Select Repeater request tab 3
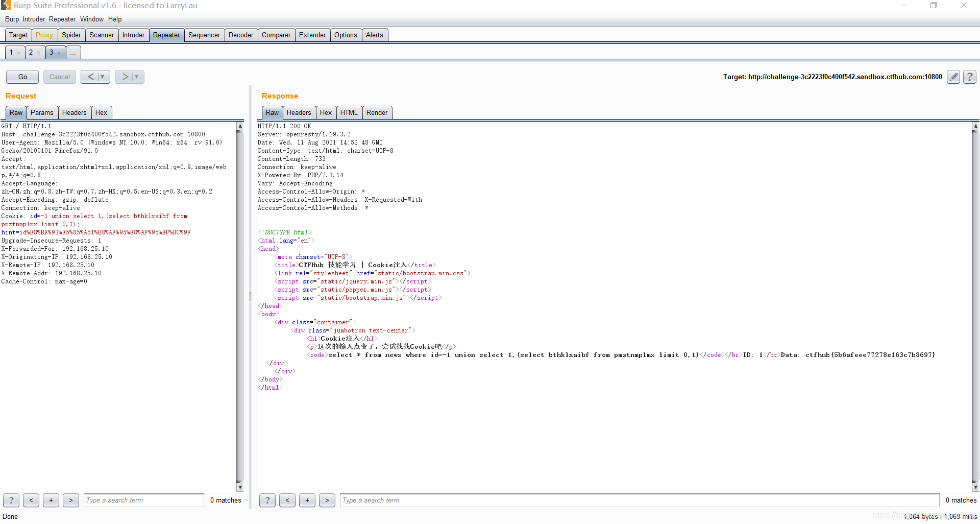980x524 pixels. [x=51, y=52]
